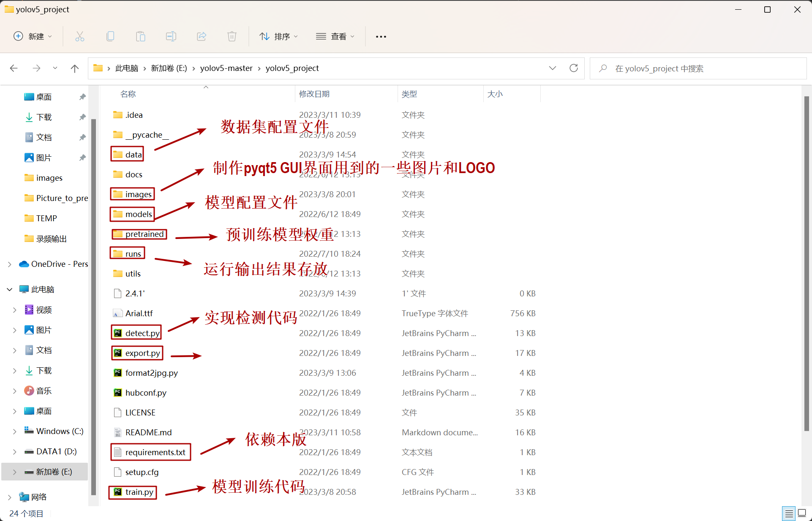Click the navigation pane scrollbar
This screenshot has height=521, width=812.
94,307
